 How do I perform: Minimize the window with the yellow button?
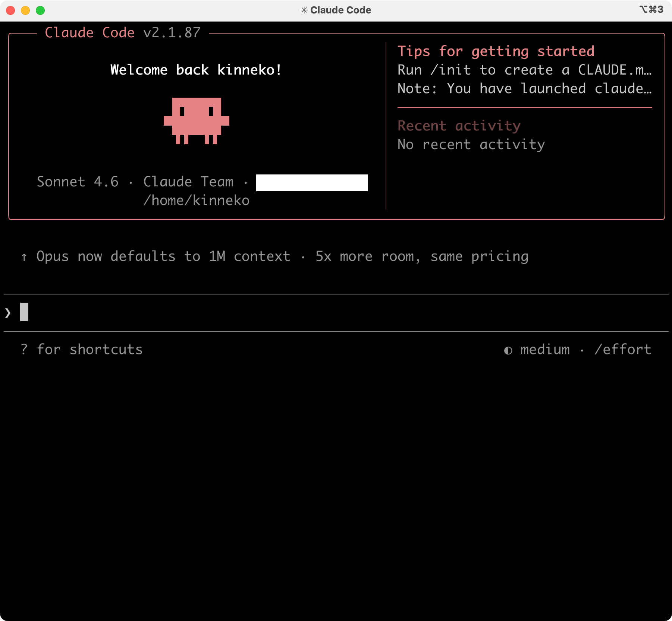pos(25,10)
